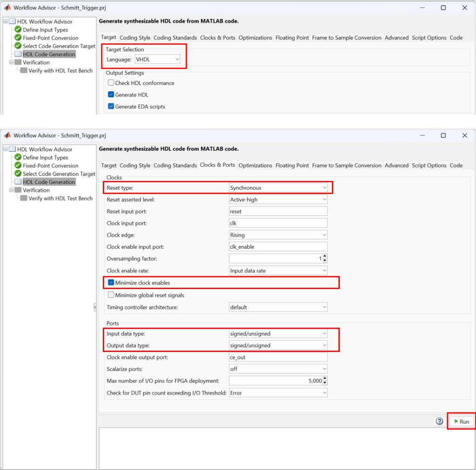
Task: Collapse the left workflow tree panel
Action: [95, 307]
